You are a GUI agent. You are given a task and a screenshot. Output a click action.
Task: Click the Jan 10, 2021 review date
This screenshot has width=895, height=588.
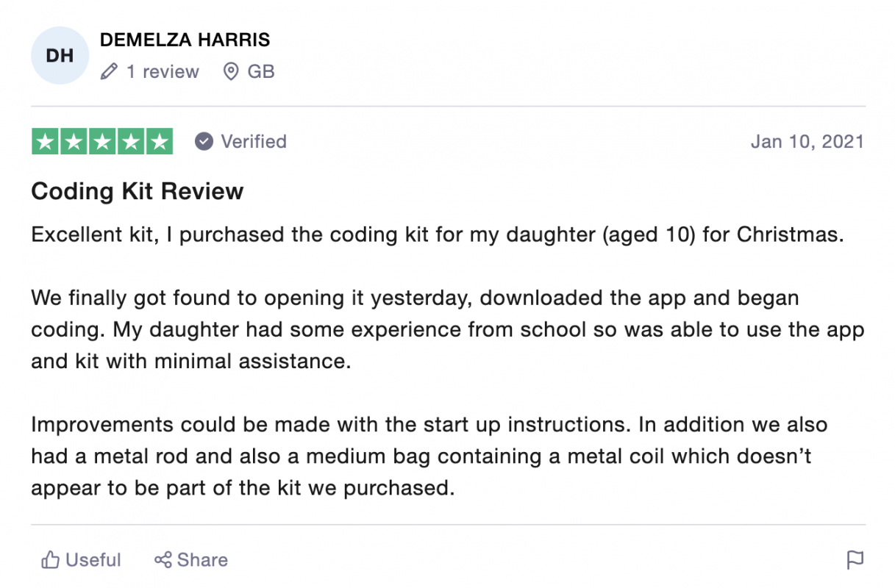[807, 141]
